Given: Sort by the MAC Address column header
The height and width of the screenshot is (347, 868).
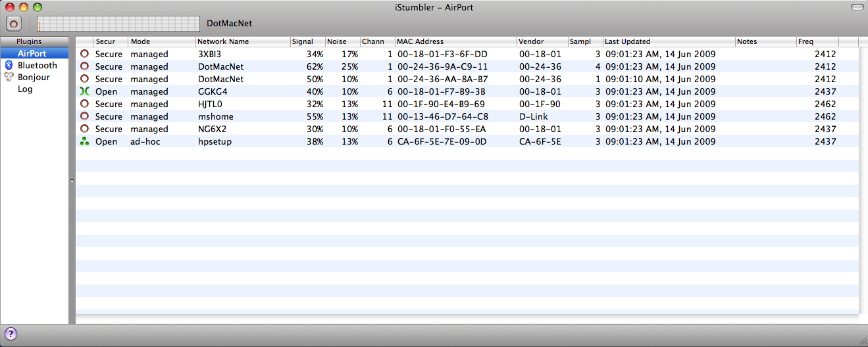Looking at the screenshot, I should point(455,41).
